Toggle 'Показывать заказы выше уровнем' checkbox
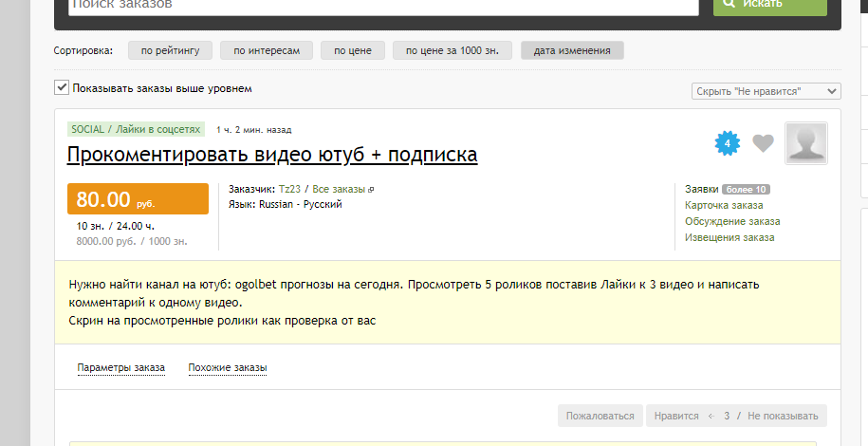This screenshot has width=868, height=446. [62, 88]
